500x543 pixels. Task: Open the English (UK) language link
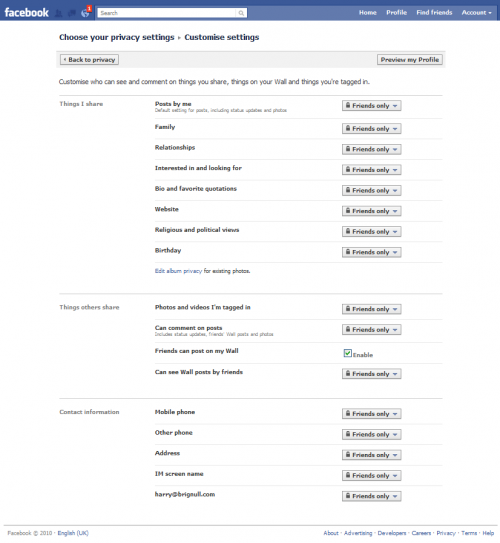[73, 533]
